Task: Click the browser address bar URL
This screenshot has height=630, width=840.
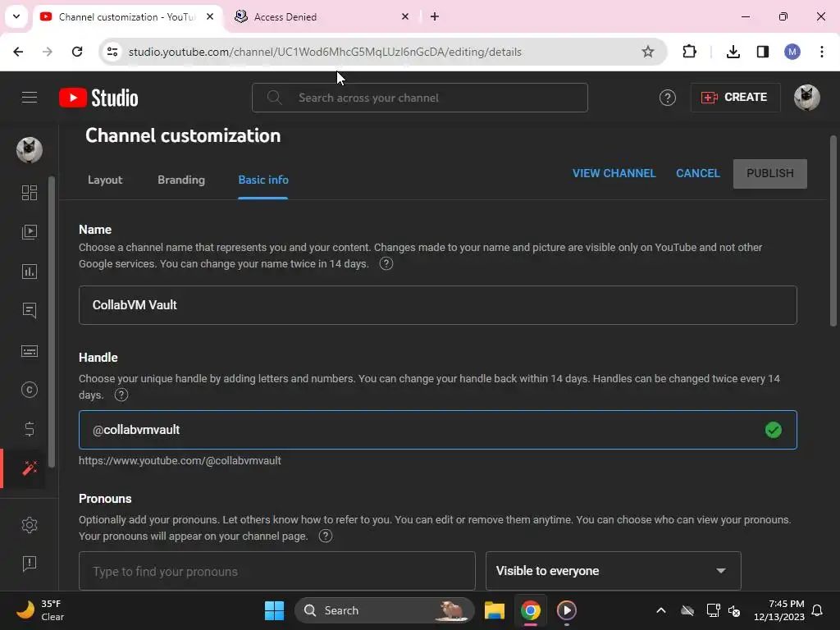Action: pyautogui.click(x=325, y=52)
